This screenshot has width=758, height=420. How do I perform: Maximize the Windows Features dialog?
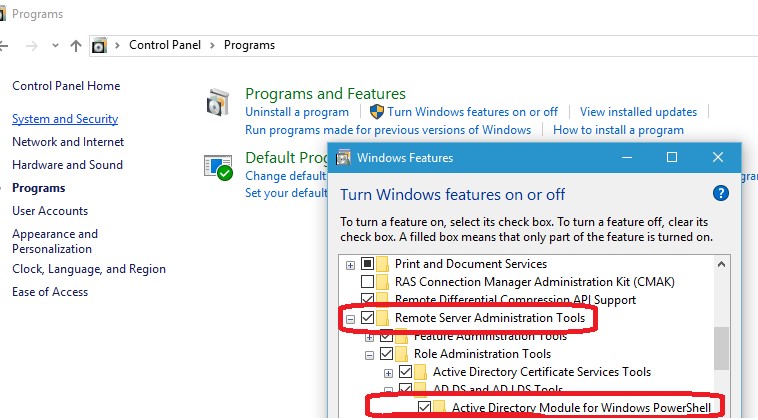click(671, 158)
